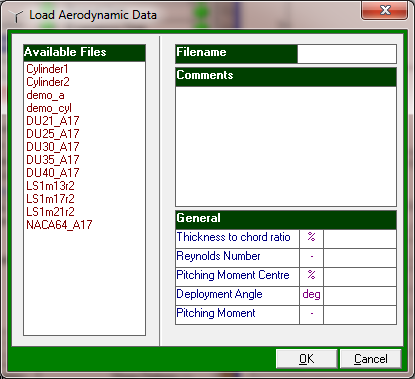This screenshot has width=415, height=379.
Task: Choose the demo_cyl file
Action: tap(49, 108)
